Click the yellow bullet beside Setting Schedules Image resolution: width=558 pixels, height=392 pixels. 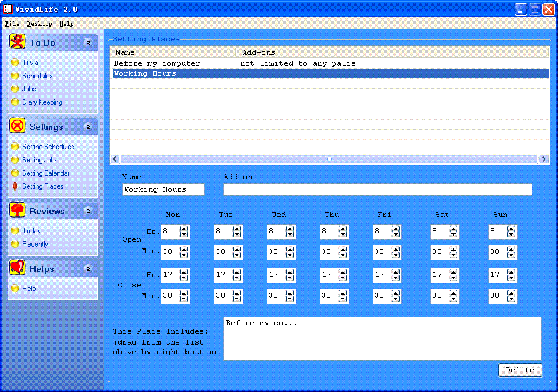15,147
